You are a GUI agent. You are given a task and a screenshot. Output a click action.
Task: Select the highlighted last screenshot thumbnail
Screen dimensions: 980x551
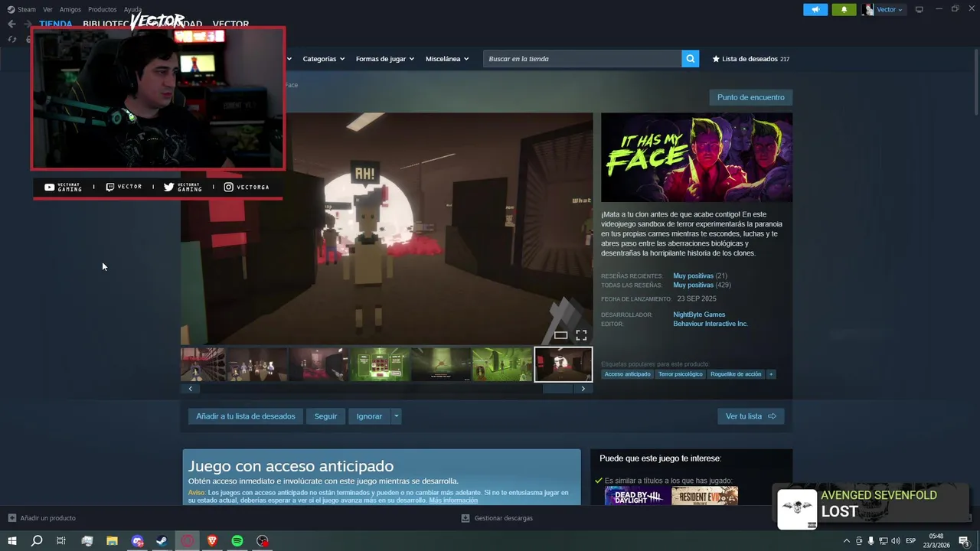(x=563, y=364)
